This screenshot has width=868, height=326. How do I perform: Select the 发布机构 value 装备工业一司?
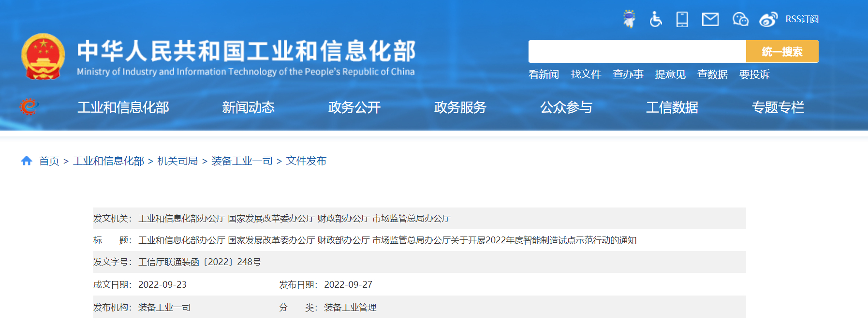[164, 308]
